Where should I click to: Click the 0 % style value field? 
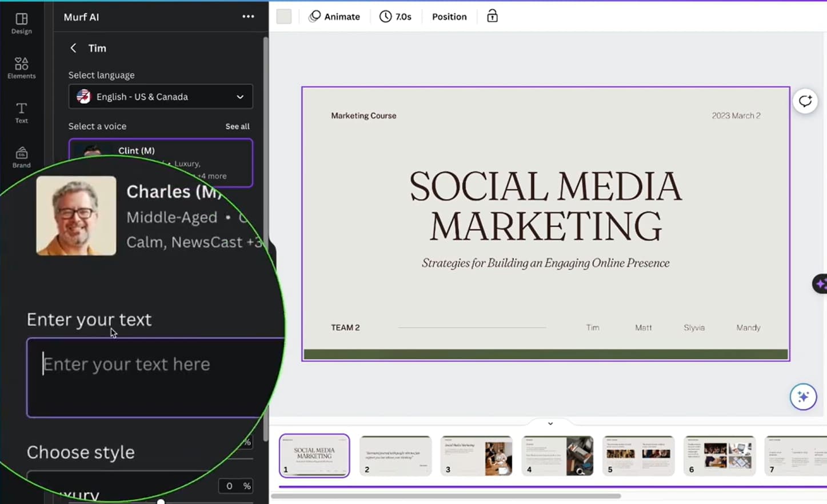[235, 486]
